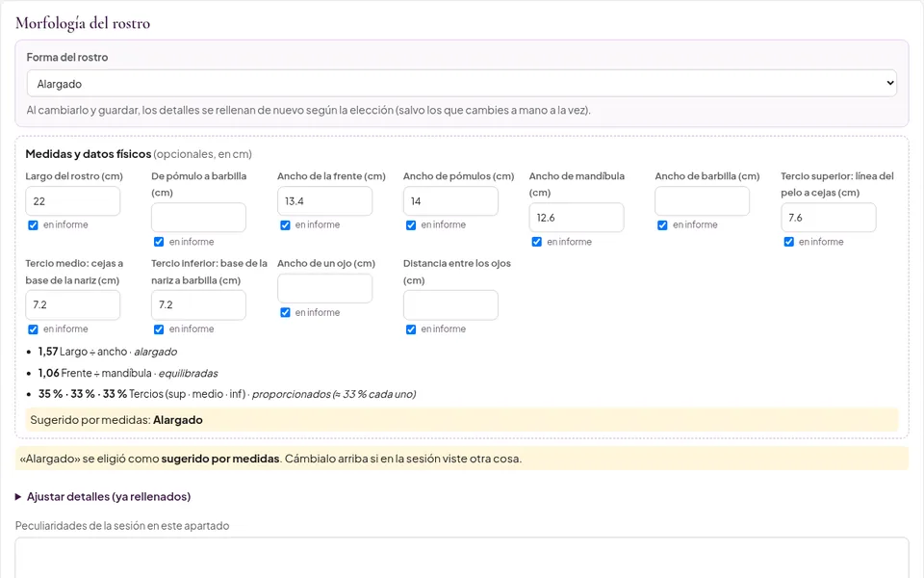This screenshot has height=578, width=924.
Task: Toggle 'en informe' under De pómulo a barbilla
Action: click(x=159, y=242)
